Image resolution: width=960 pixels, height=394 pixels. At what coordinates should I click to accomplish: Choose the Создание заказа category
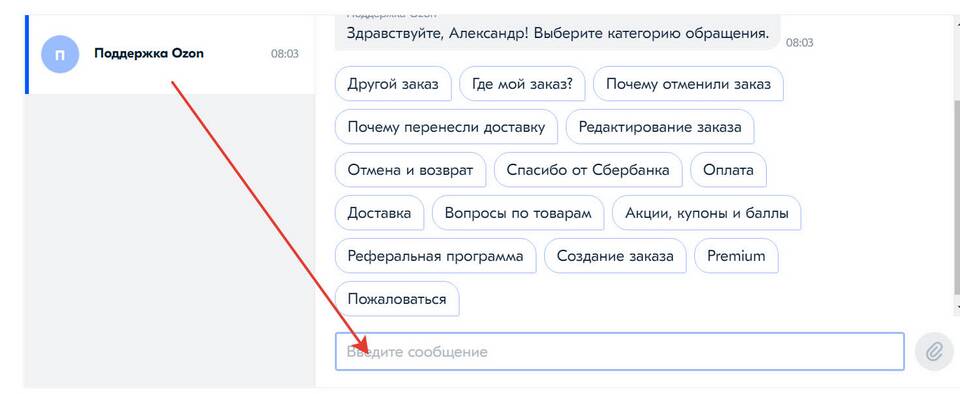click(615, 256)
